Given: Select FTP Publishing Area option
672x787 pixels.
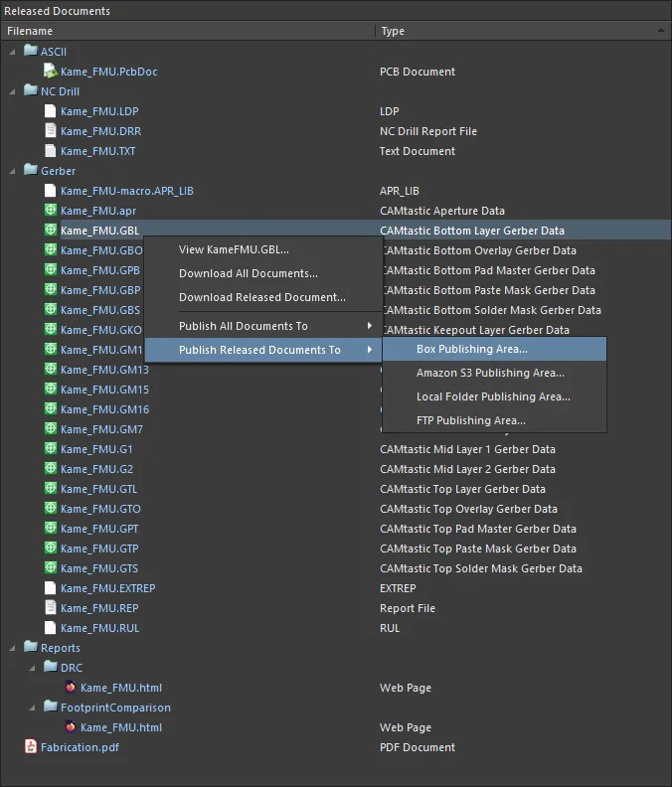Looking at the screenshot, I should tap(470, 420).
